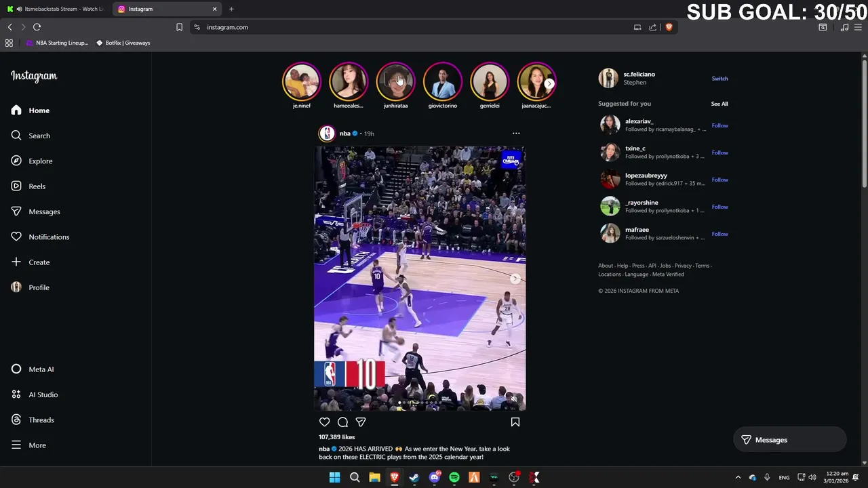Viewport: 868px width, 488px height.
Task: Open the nba profile avatar on post
Action: tap(327, 134)
